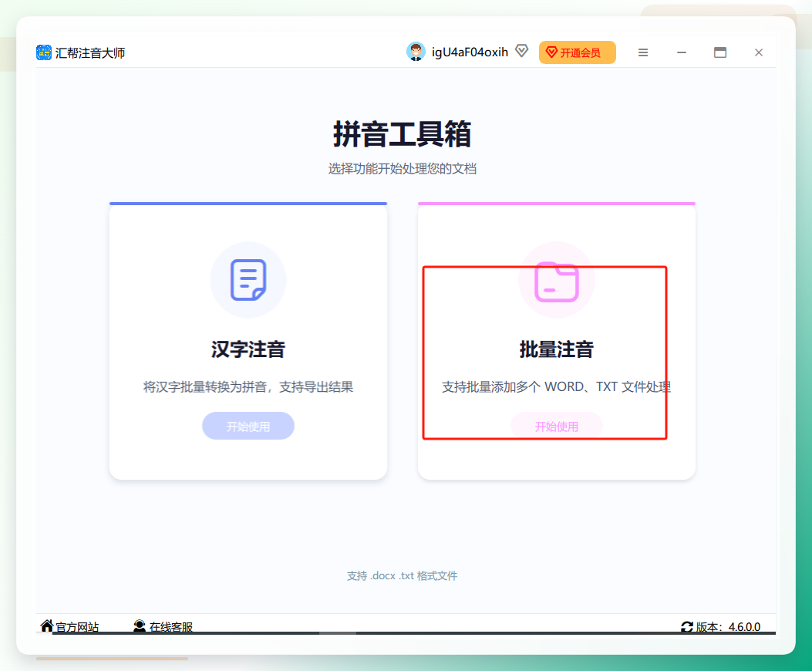Click the 支持 .docx .txt 格式文件 note
The image size is (812, 671).
coord(403,575)
